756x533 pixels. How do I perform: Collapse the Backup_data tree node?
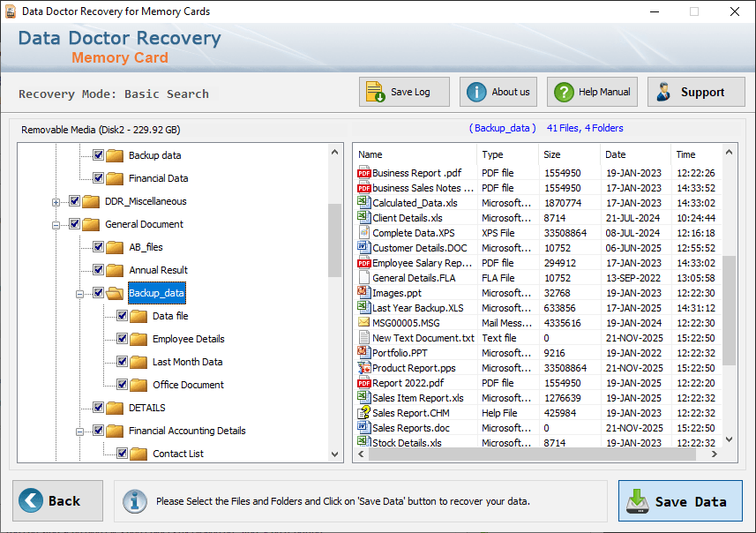tap(79, 294)
